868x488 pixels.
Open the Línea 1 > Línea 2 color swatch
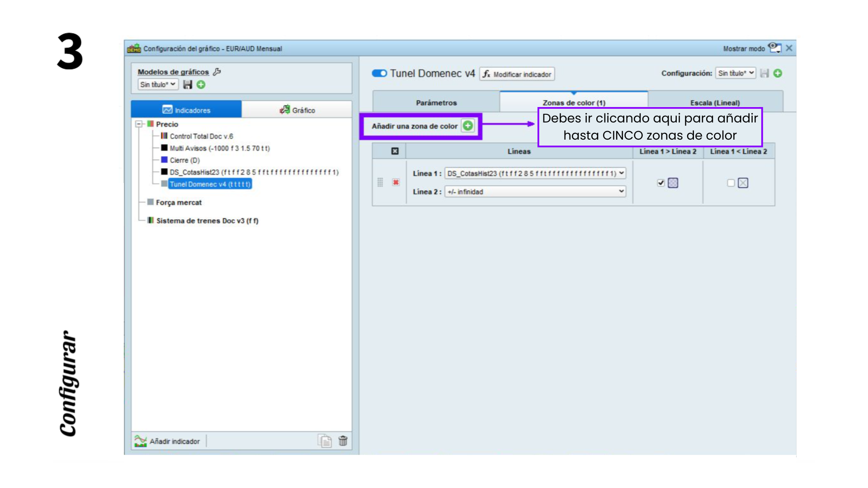673,183
